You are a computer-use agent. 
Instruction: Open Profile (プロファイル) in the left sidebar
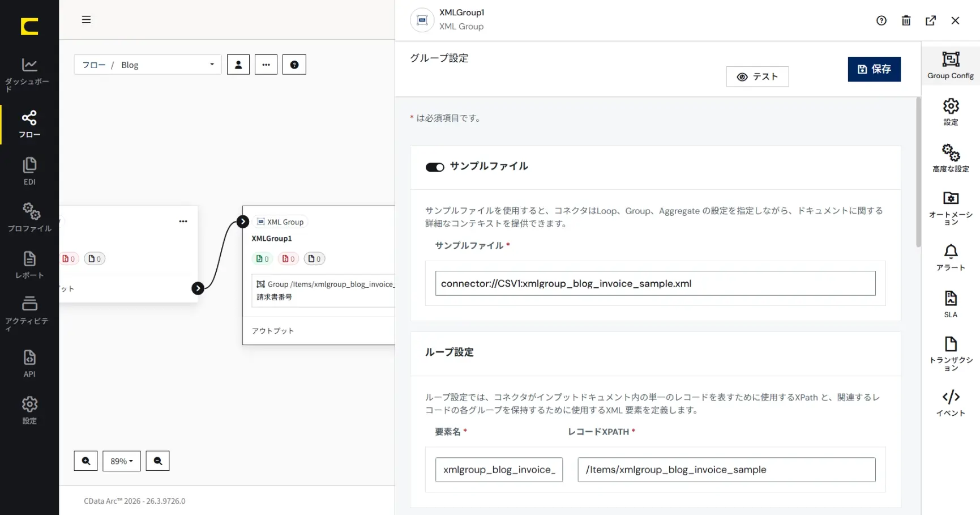click(29, 218)
